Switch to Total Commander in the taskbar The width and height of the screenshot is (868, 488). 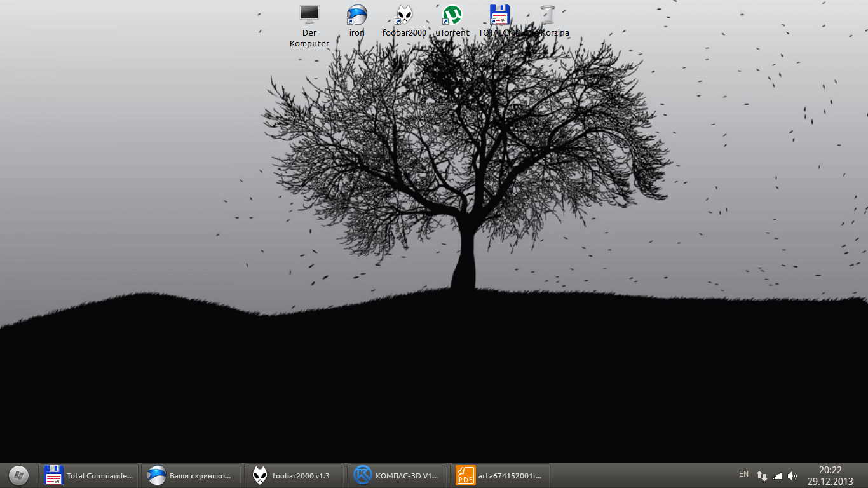89,475
